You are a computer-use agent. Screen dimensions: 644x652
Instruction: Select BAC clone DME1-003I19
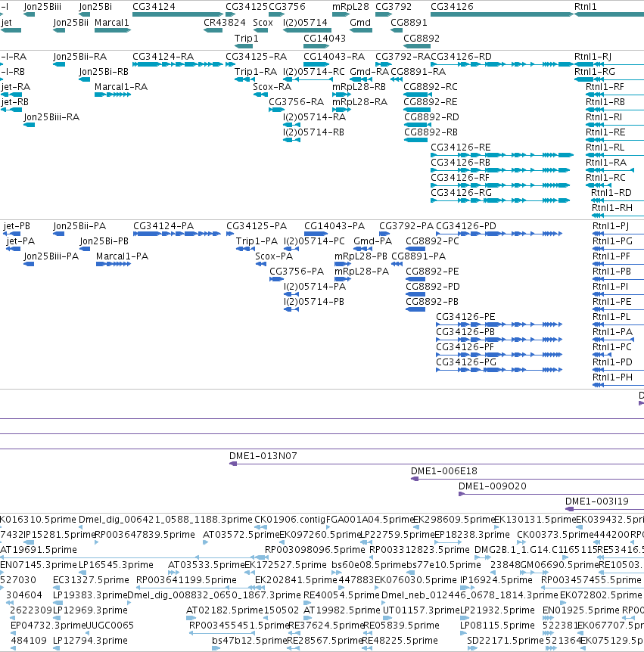(x=596, y=501)
